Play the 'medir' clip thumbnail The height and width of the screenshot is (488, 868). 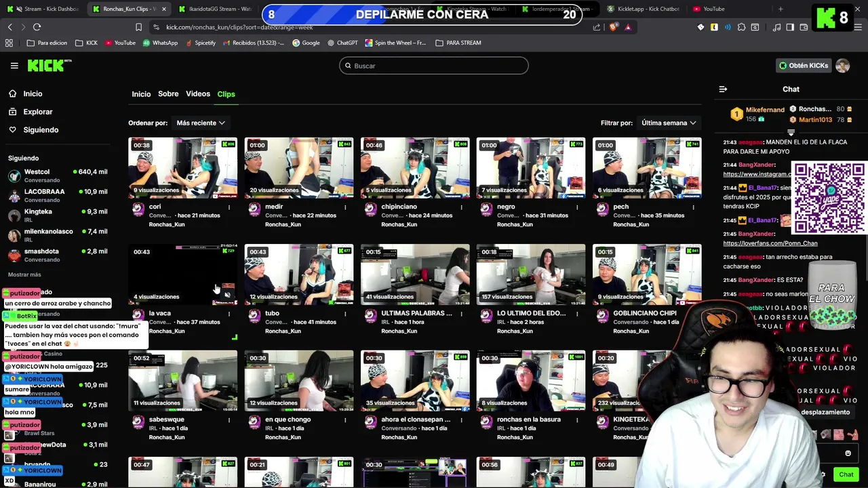[299, 168]
